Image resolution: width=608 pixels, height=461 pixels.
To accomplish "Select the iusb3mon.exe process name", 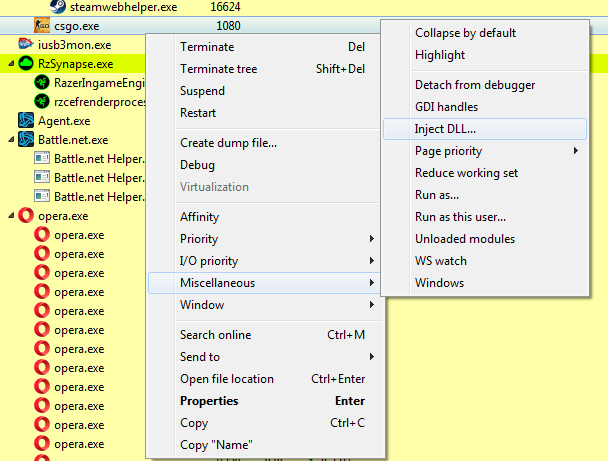I will tap(75, 45).
